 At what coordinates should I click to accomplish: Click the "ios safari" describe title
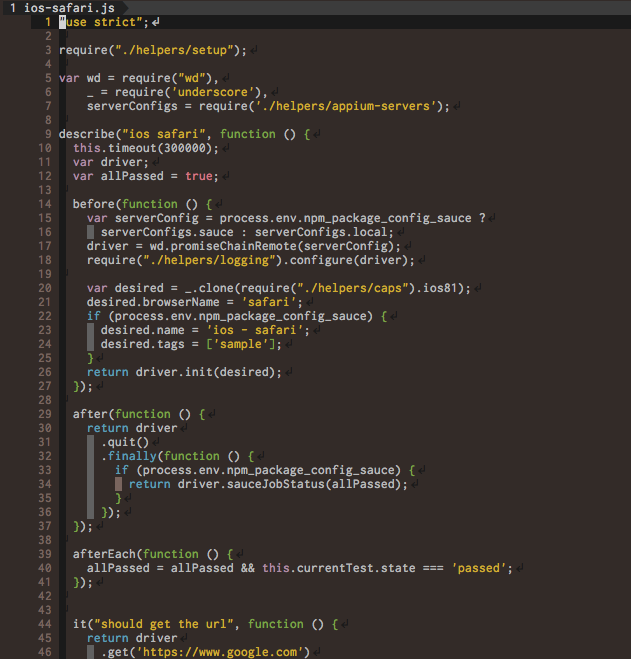point(164,134)
